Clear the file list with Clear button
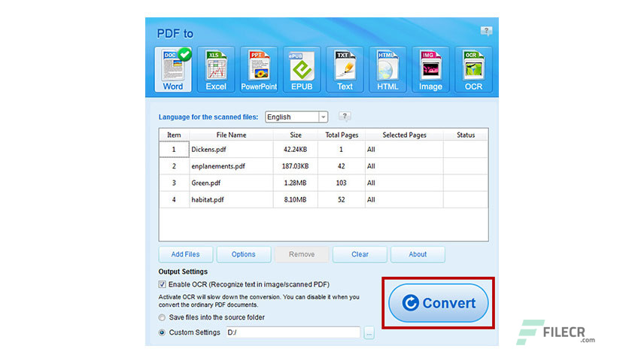 (360, 254)
